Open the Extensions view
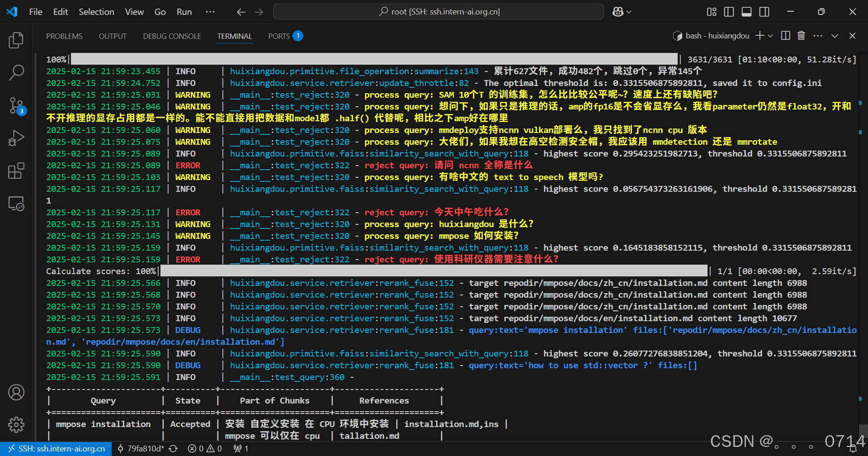This screenshot has width=868, height=456. pyautogui.click(x=16, y=171)
